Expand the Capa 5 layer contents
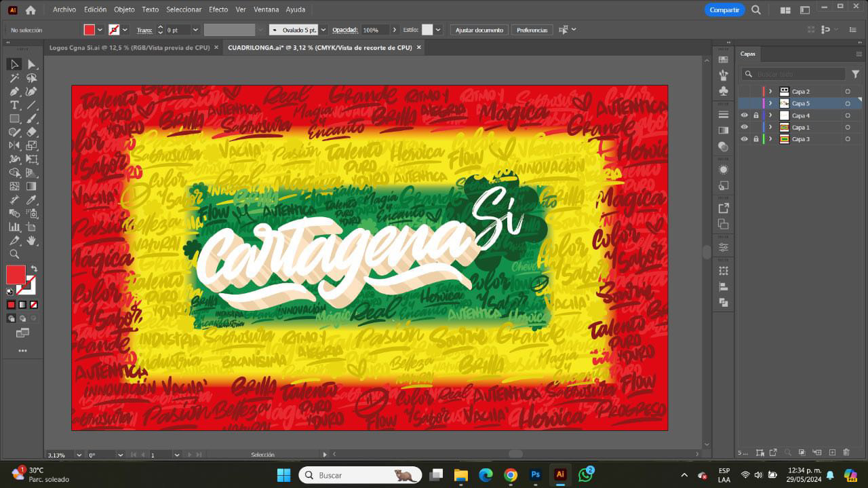 click(x=770, y=103)
